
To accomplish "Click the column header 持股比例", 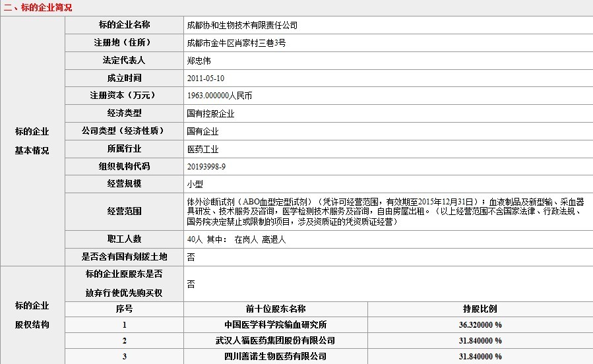I will tap(480, 309).
